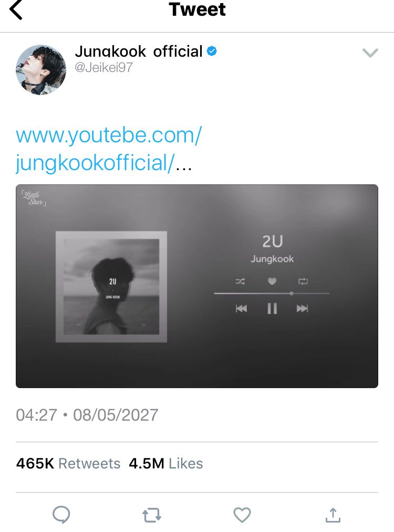Screen dimensions: 394x532
Task: View the 465K Retweets list
Action: point(68,463)
